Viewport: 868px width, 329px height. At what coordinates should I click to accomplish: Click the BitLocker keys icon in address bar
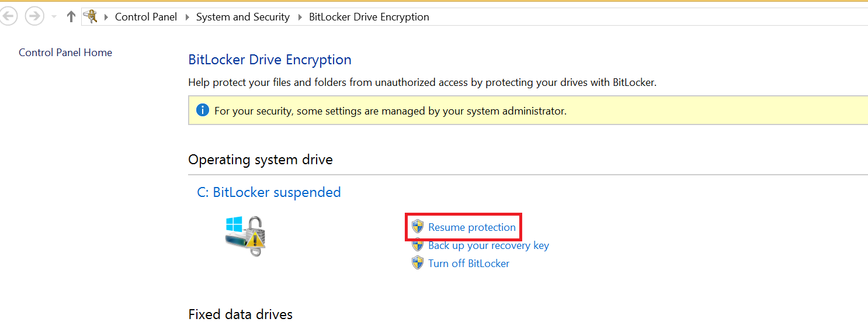91,16
